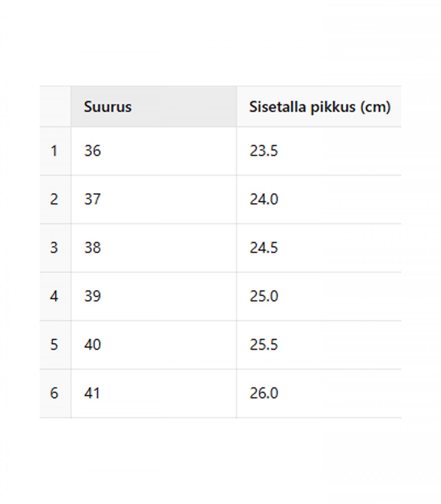The height and width of the screenshot is (504, 441).
Task: Click the insole length cell 24.0
Action: pos(319,199)
